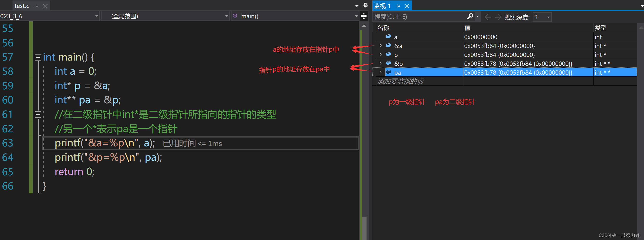Click the 已用时间 <= 1ms perf tip
Image resolution: width=644 pixels, height=240 pixels.
coord(192,143)
